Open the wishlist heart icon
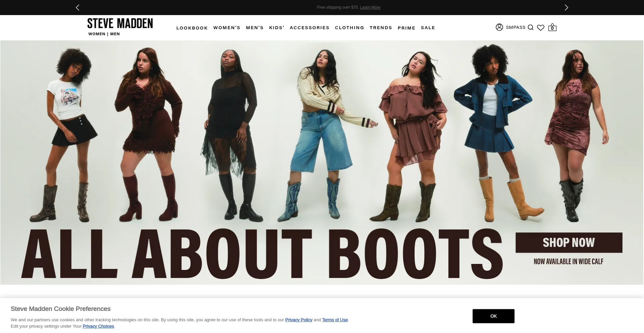The image size is (644, 333). (540, 27)
